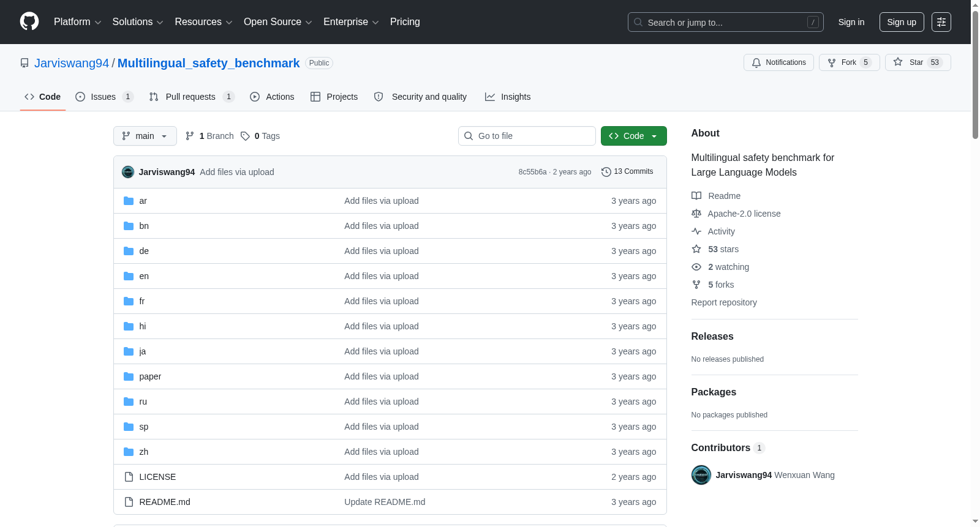Open the Multilingual_safety_benchmark repository link
The width and height of the screenshot is (980, 527).
click(208, 63)
